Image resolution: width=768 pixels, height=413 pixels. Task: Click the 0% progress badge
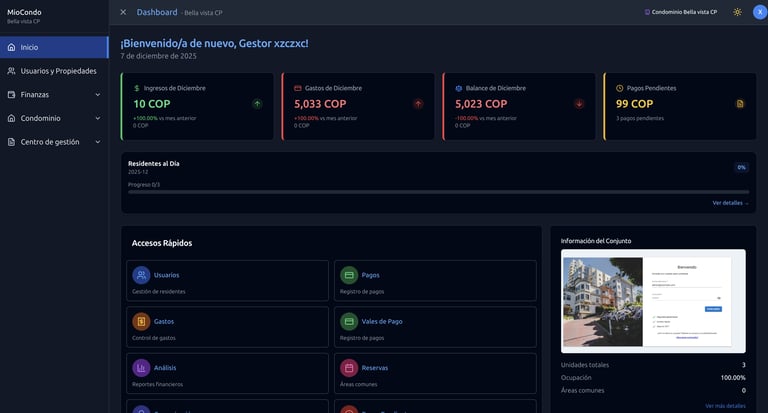(x=741, y=168)
